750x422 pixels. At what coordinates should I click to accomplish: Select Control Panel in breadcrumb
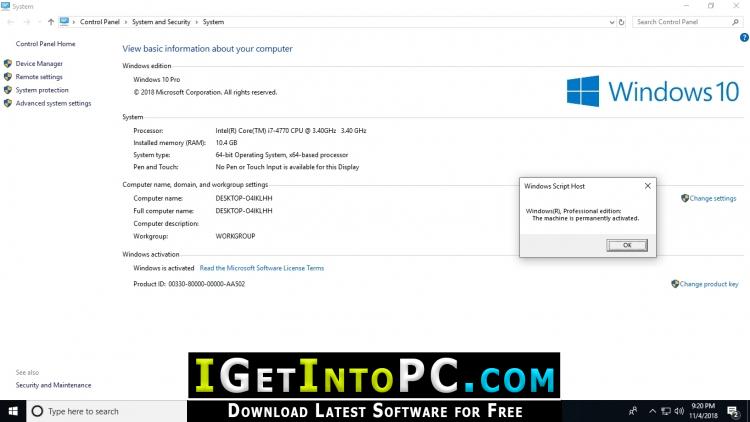tap(99, 22)
